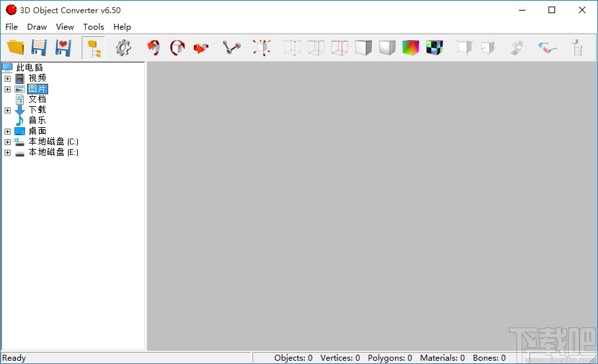Select the highlighted 图片 folder
The height and width of the screenshot is (364, 598).
pyautogui.click(x=38, y=89)
